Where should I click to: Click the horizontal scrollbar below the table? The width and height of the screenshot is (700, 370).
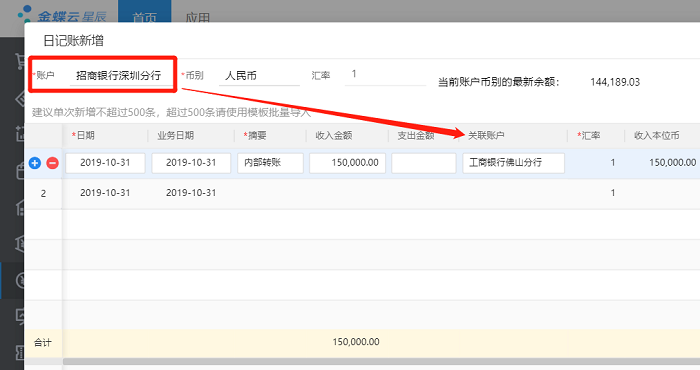[381, 361]
